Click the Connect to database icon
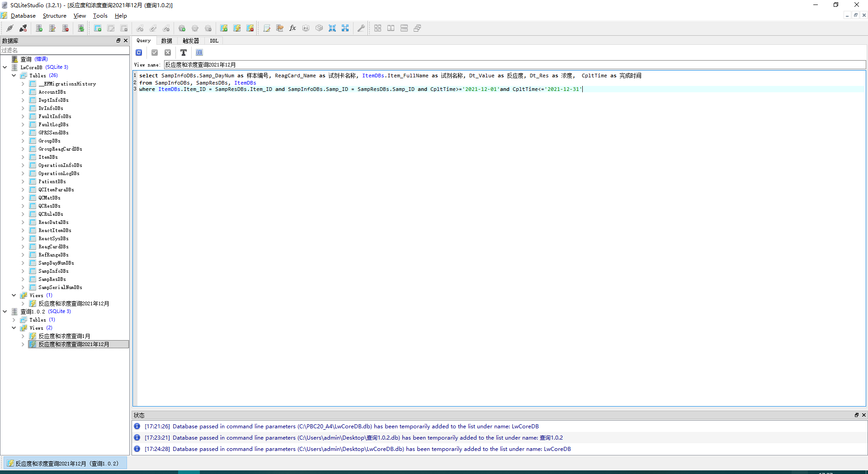 coord(10,28)
